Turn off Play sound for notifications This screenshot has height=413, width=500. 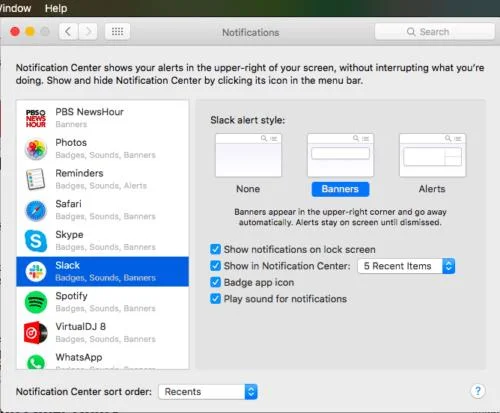pyautogui.click(x=215, y=299)
